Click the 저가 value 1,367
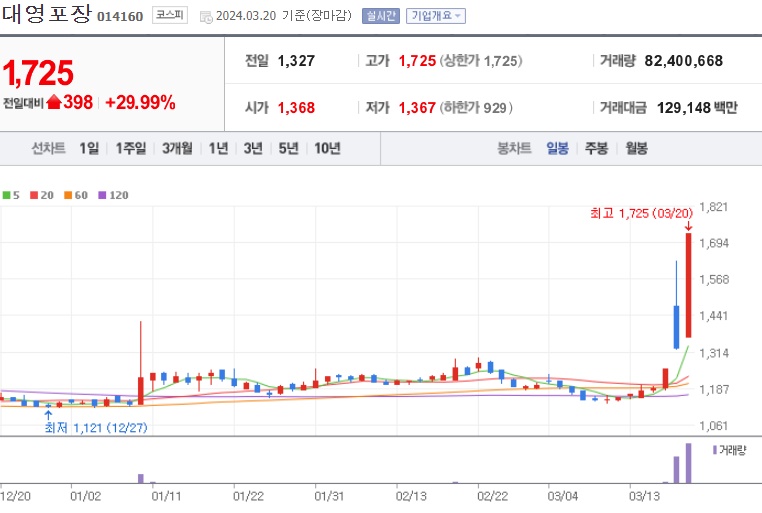 pyautogui.click(x=417, y=107)
